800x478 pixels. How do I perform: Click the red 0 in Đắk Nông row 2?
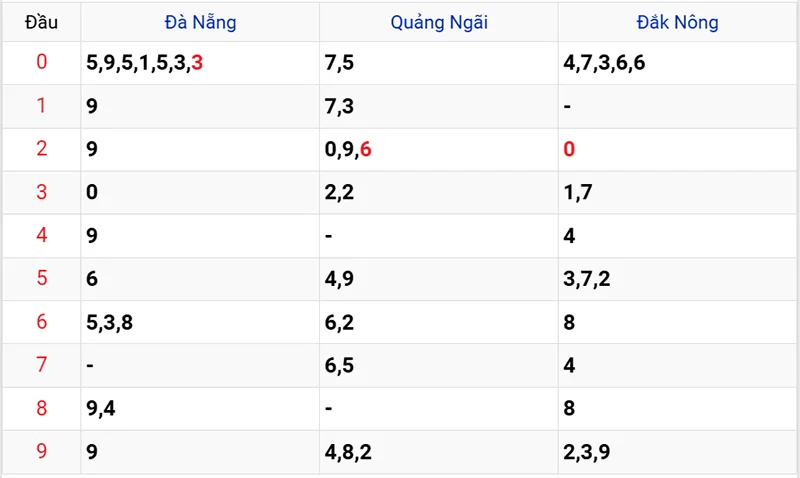(569, 150)
